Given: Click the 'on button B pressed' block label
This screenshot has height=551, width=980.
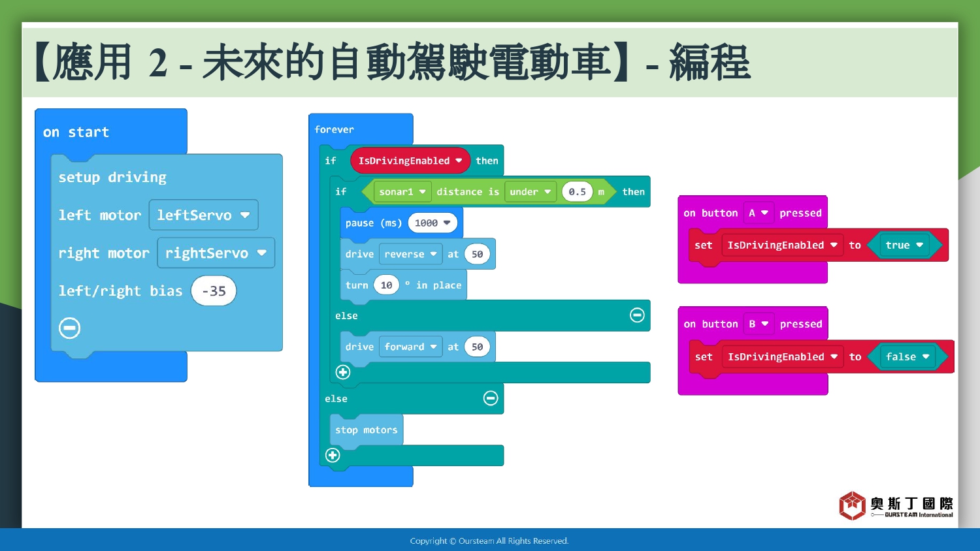Looking at the screenshot, I should tap(753, 324).
